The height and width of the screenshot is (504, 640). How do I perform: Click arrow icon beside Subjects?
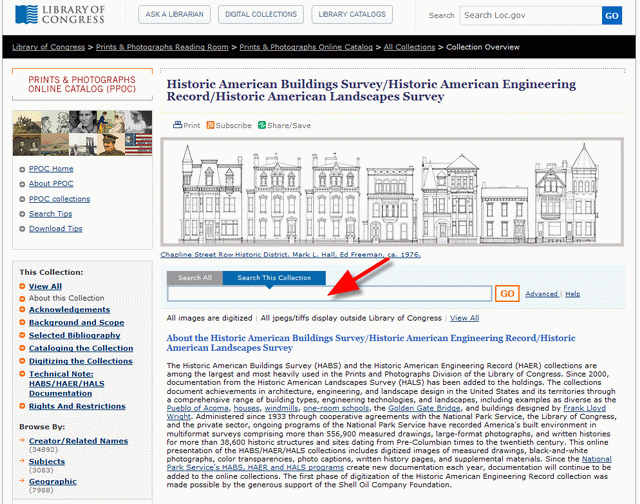(x=22, y=460)
